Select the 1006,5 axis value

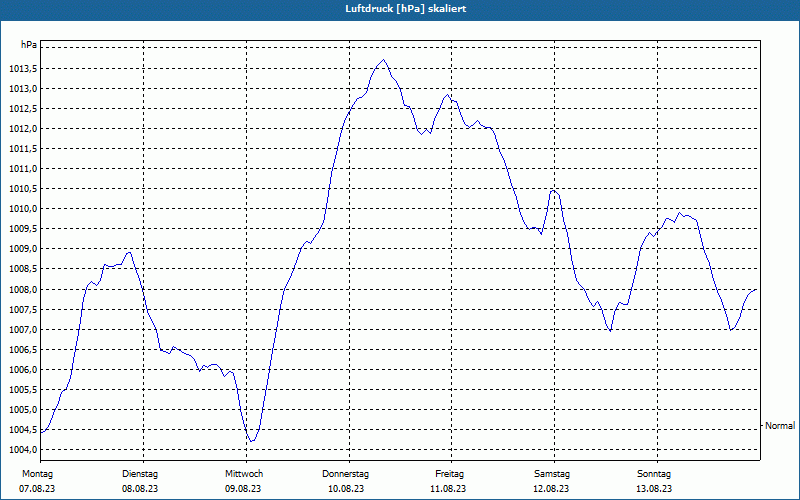23,350
